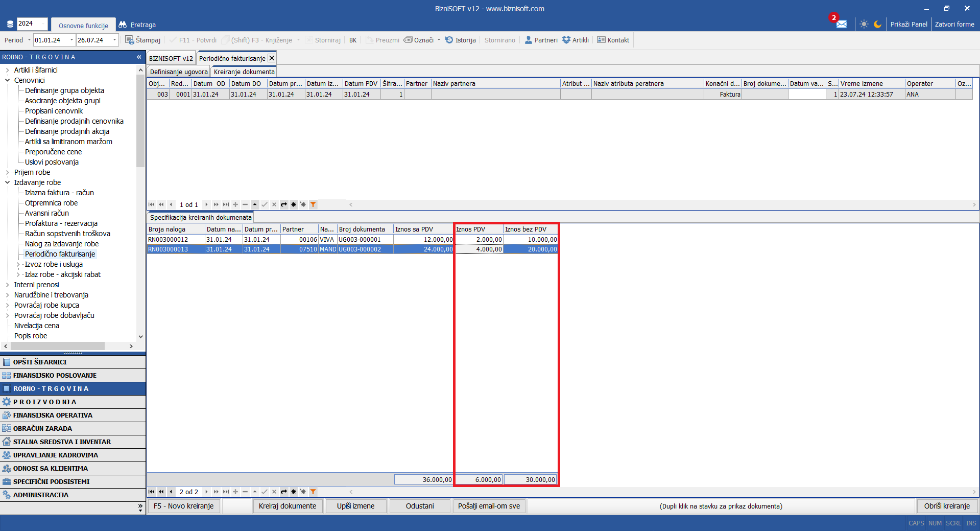Click the Pretraga binoculars icon
The image size is (980, 531).
(123, 25)
